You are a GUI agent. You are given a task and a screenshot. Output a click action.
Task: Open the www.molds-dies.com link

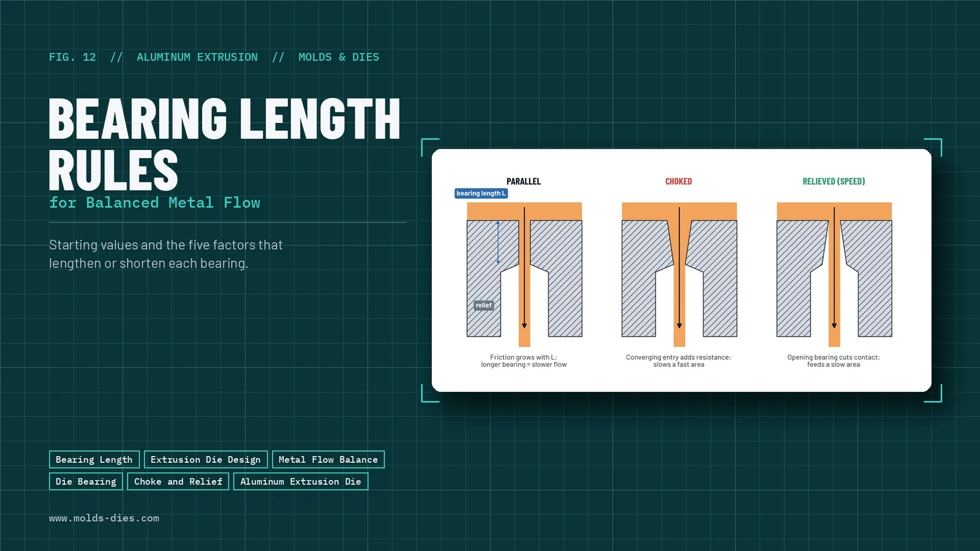[x=104, y=518]
